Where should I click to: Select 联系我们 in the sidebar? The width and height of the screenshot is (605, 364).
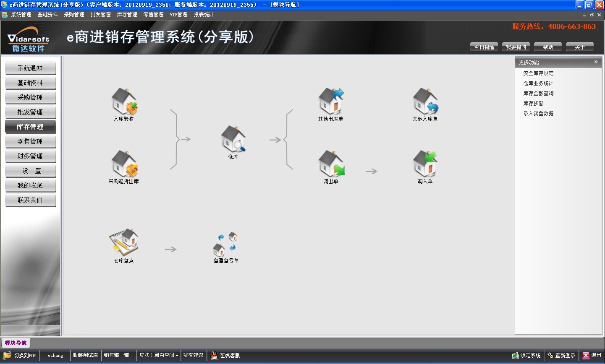[x=30, y=200]
